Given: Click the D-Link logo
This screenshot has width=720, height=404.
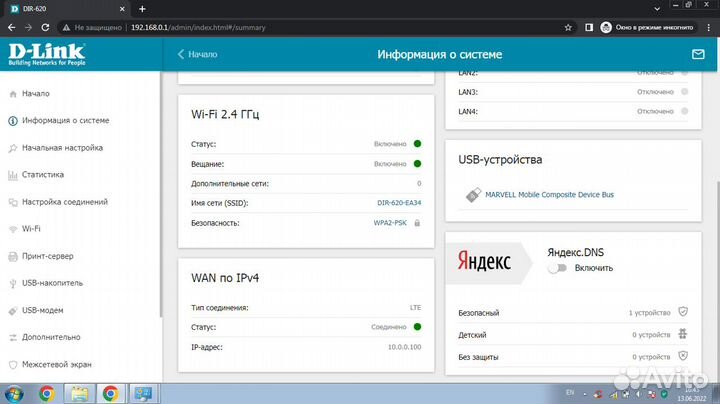Looking at the screenshot, I should pyautogui.click(x=47, y=54).
